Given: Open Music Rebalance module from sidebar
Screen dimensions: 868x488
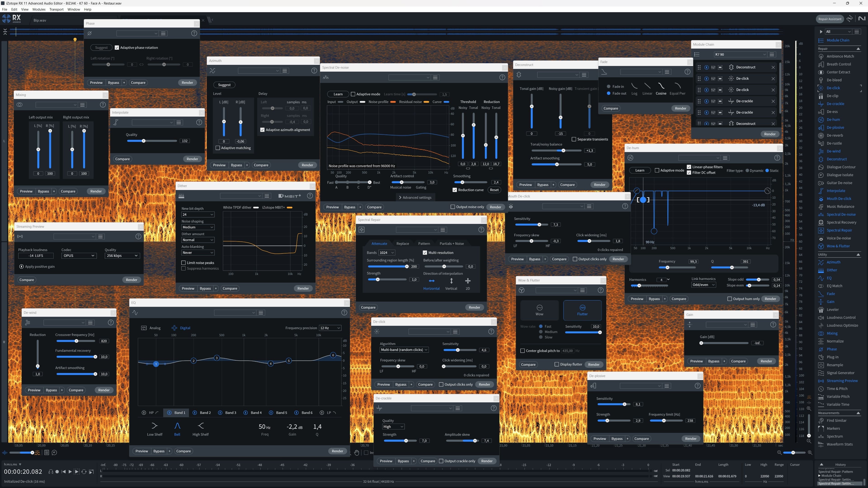Looking at the screenshot, I should tap(840, 206).
